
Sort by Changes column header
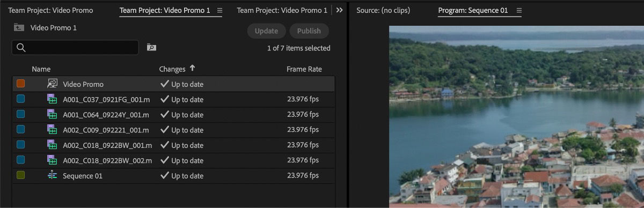point(172,69)
